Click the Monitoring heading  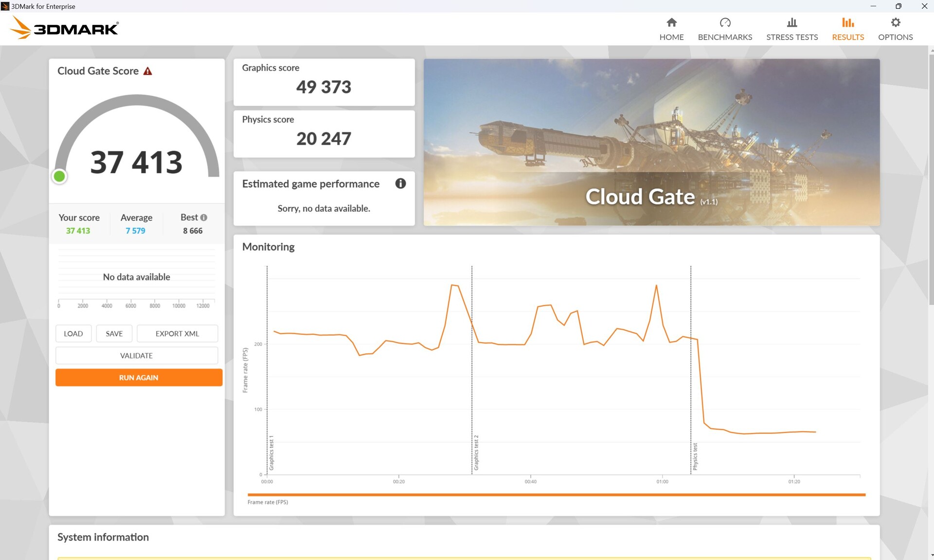tap(269, 247)
